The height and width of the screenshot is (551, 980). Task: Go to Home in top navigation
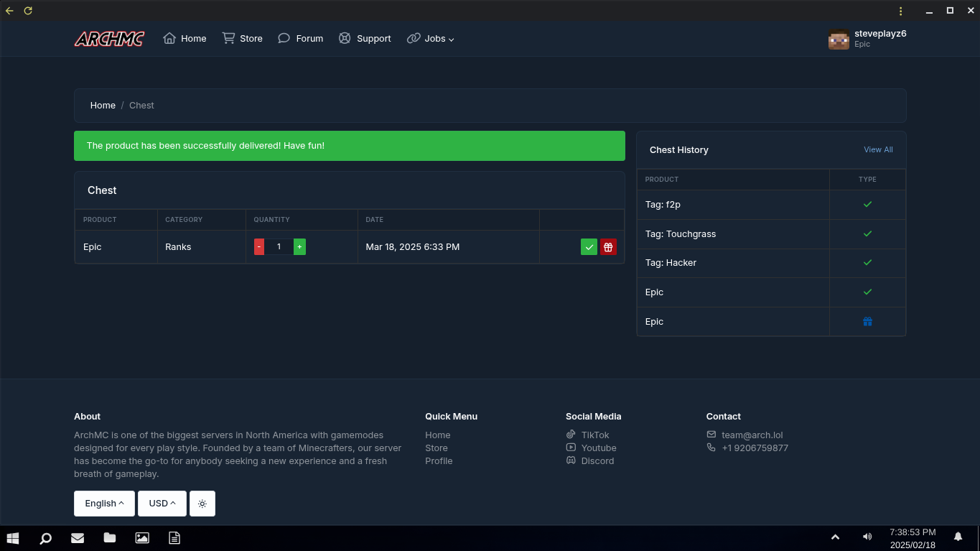click(x=185, y=39)
